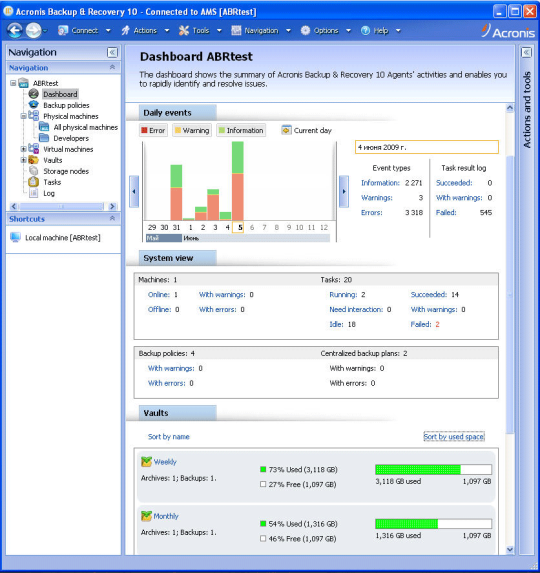Viewport: 540px width, 573px height.
Task: Click the Tools wrench icon
Action: (x=184, y=31)
